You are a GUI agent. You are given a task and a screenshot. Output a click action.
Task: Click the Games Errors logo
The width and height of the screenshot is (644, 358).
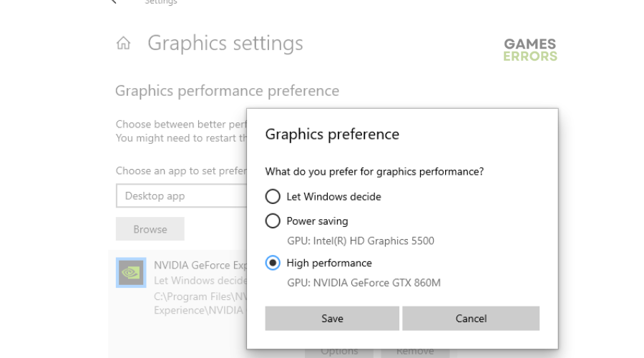click(530, 49)
